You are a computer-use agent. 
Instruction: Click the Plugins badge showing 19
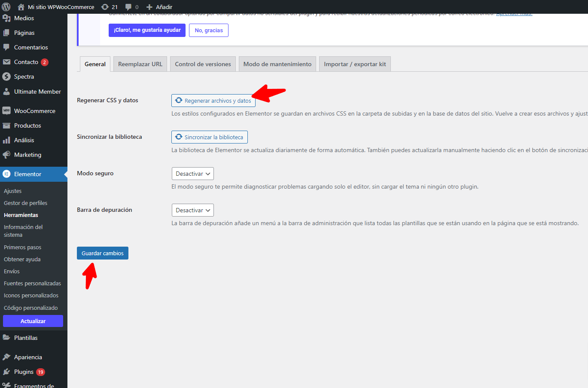[x=40, y=372]
